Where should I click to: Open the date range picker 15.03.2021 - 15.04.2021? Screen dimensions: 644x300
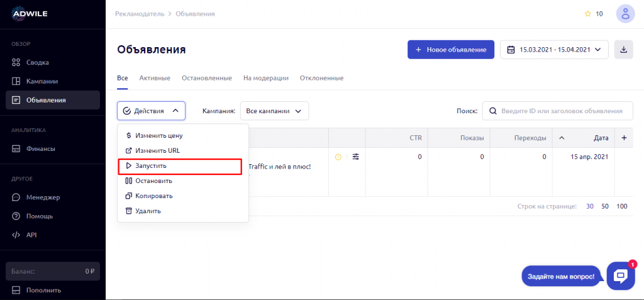coord(553,50)
